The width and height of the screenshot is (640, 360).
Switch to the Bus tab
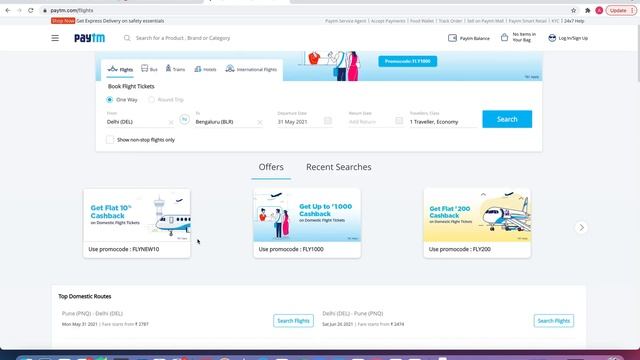(x=149, y=69)
